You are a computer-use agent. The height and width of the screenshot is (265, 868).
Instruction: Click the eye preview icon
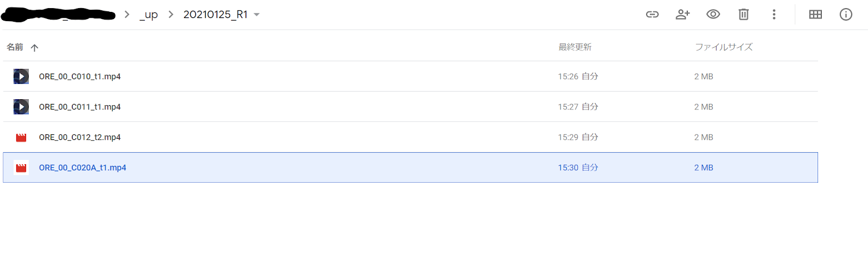coord(713,15)
